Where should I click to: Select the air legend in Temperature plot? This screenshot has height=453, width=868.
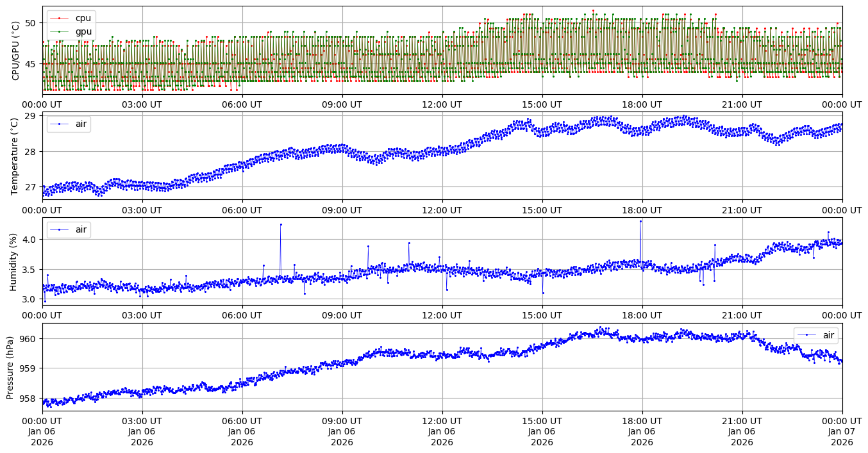click(68, 124)
